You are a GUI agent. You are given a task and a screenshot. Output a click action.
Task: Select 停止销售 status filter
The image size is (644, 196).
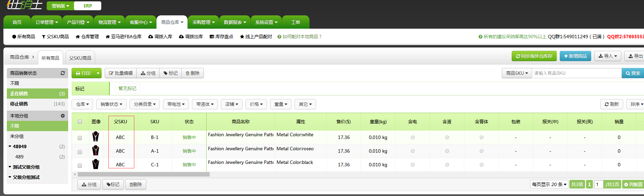pyautogui.click(x=38, y=104)
